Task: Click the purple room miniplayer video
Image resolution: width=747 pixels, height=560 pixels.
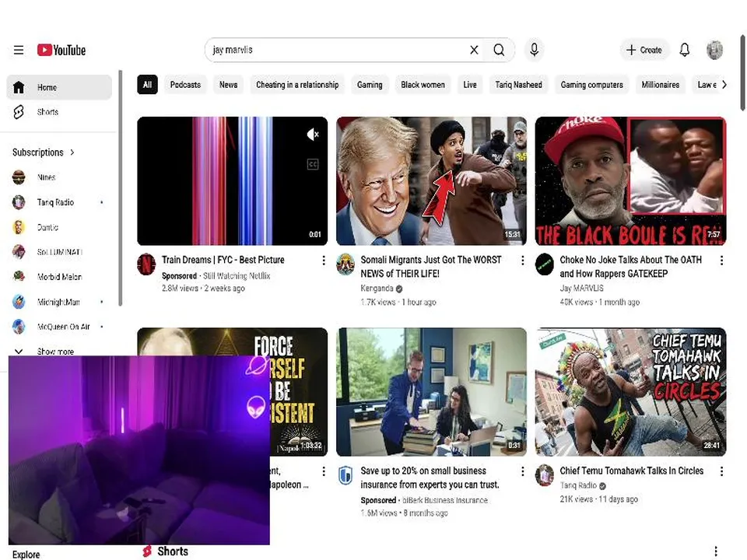Action: pos(139,450)
